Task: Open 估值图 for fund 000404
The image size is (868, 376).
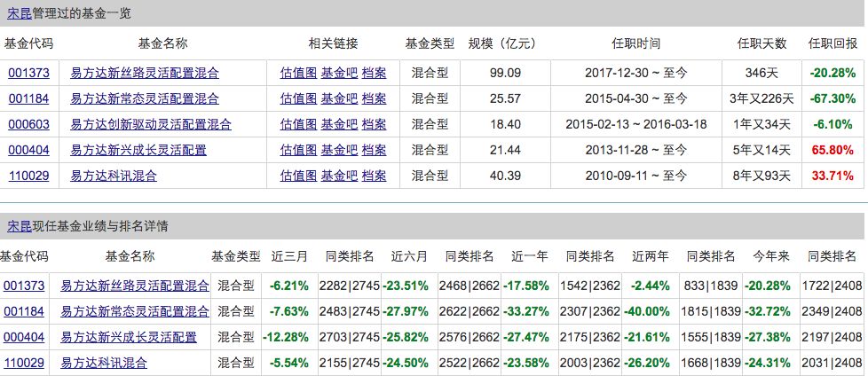Action: click(x=298, y=150)
